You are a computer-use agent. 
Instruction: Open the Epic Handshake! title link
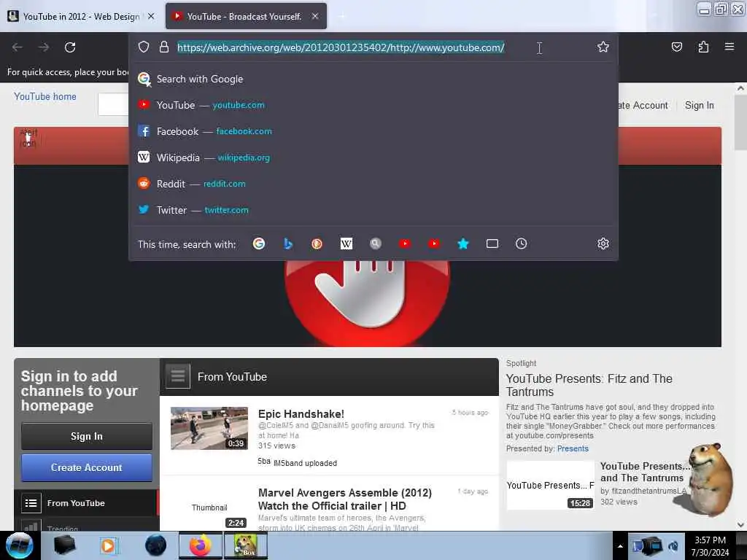[x=301, y=414]
